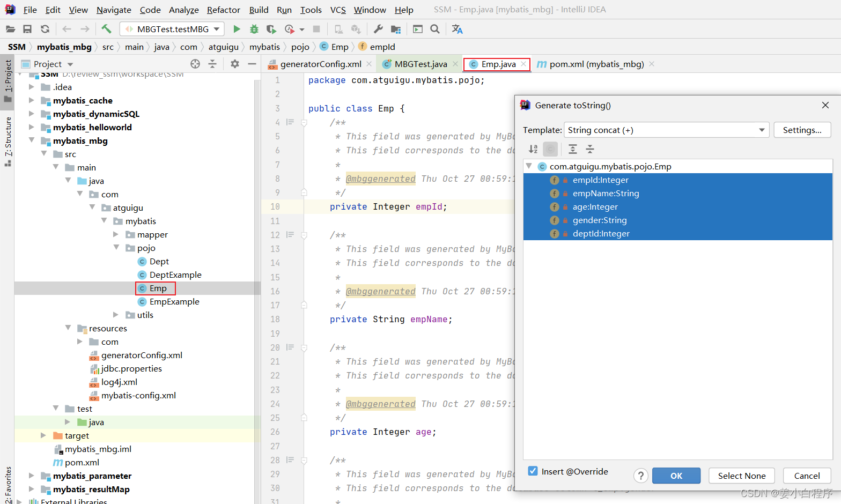The image size is (841, 504).
Task: Expand the mapper package
Action: [x=116, y=234]
